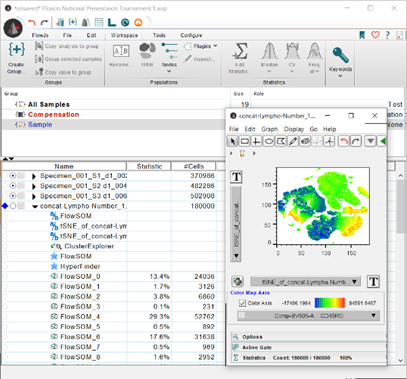Click the color map gradient bar
This screenshot has width=407, height=379.
tap(329, 303)
